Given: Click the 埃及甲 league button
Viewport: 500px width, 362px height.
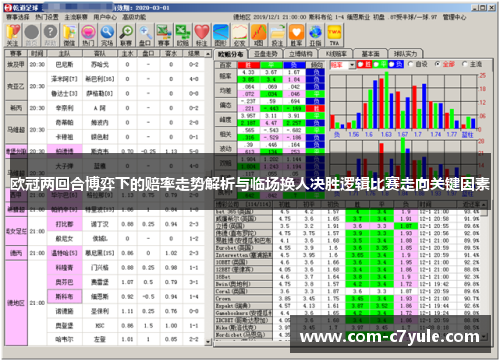Looking at the screenshot, I should [x=16, y=64].
